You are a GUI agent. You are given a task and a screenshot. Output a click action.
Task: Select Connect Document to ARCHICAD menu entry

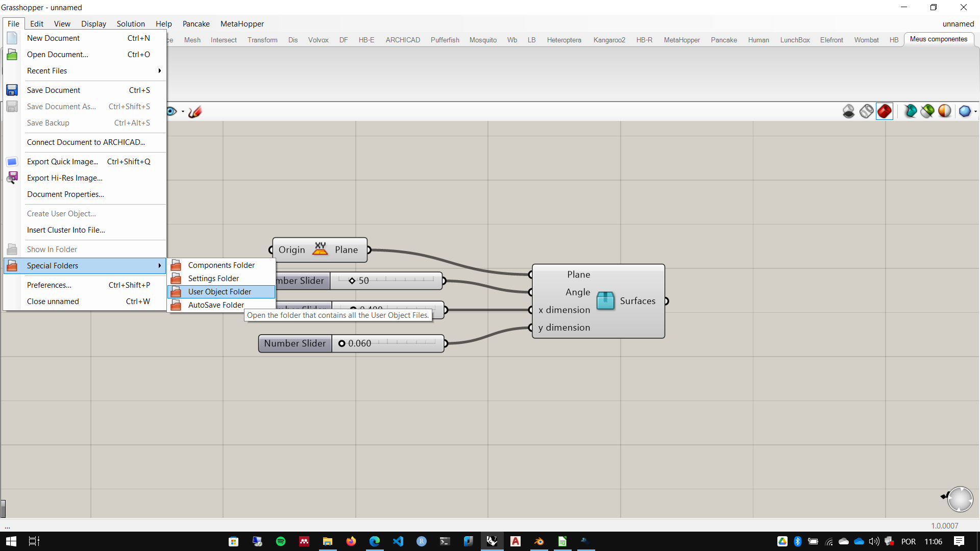pos(85,142)
